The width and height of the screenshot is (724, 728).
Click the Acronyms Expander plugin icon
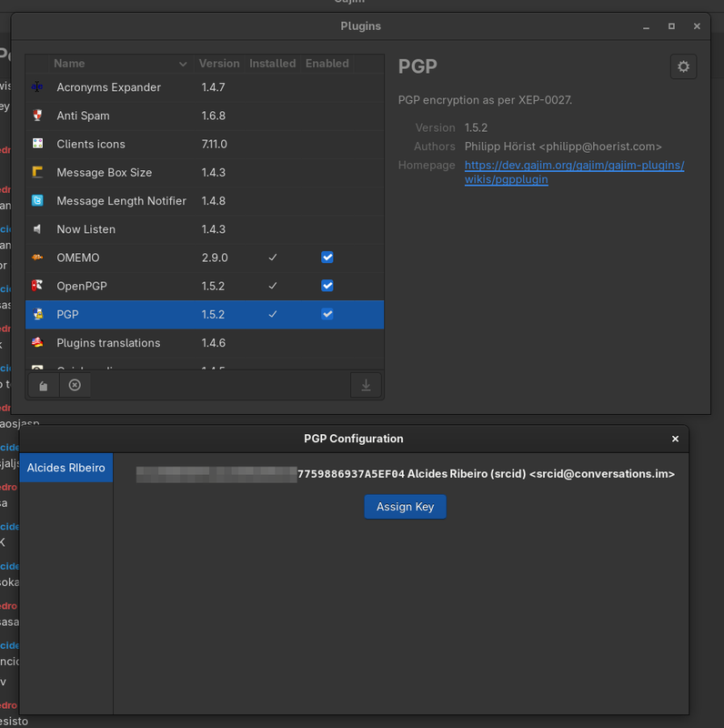pyautogui.click(x=37, y=86)
